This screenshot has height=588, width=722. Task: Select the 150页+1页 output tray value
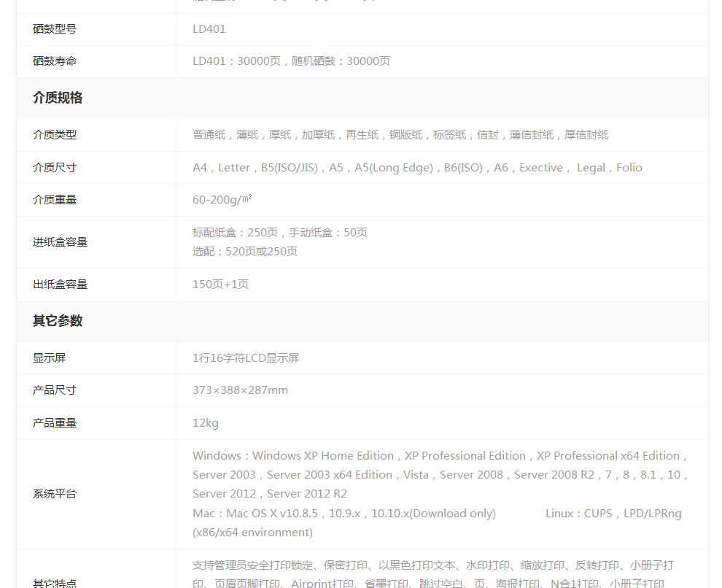(220, 285)
